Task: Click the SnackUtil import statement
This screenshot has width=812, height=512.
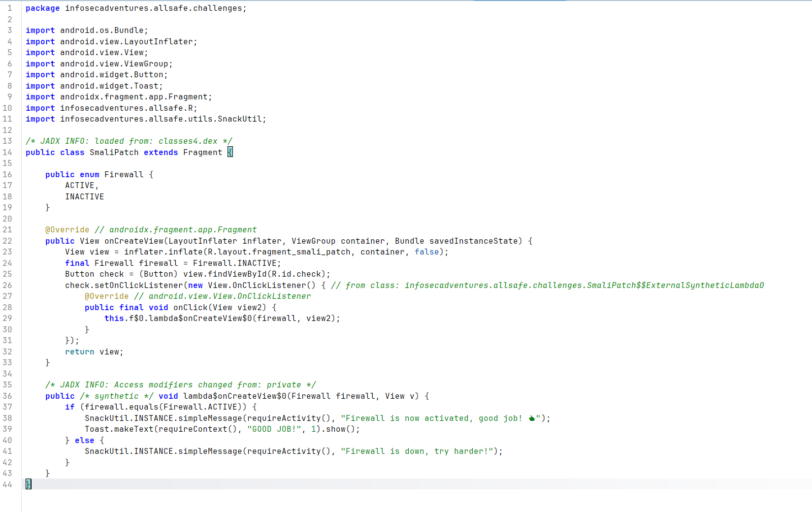Action: coord(162,119)
